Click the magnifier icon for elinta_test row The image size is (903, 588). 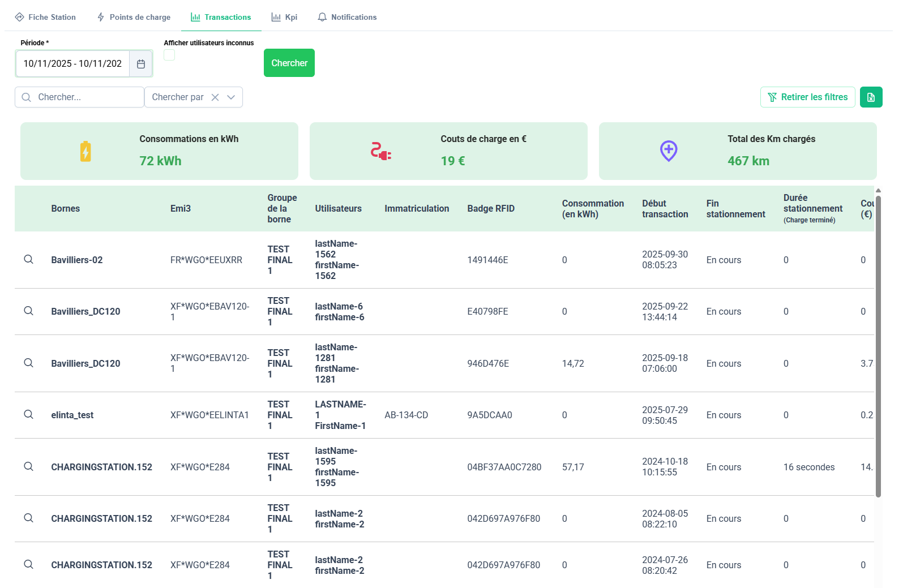click(28, 415)
